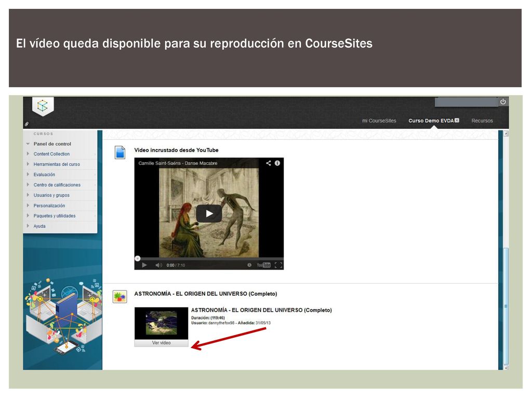This screenshot has height=399, width=532.
Task: Expand the Usuarios y grupos arrow
Action: (28, 195)
